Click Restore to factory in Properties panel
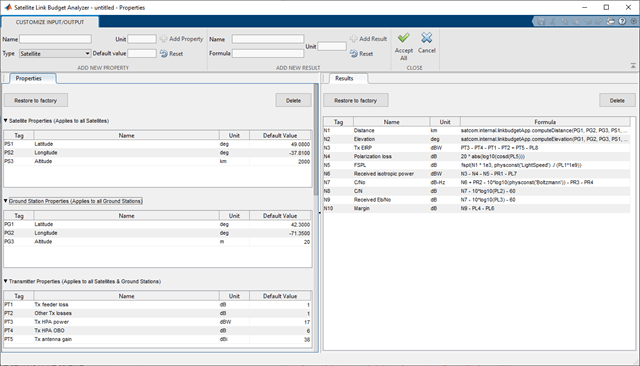The width and height of the screenshot is (640, 366). tap(36, 100)
